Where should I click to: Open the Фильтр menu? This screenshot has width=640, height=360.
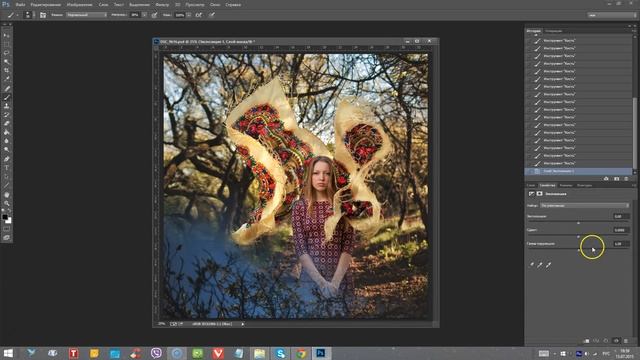(x=162, y=4)
